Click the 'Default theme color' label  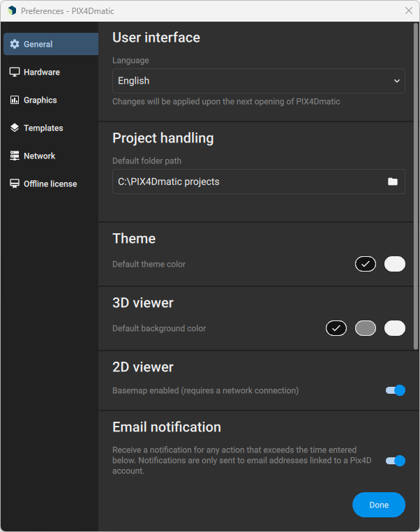(149, 264)
